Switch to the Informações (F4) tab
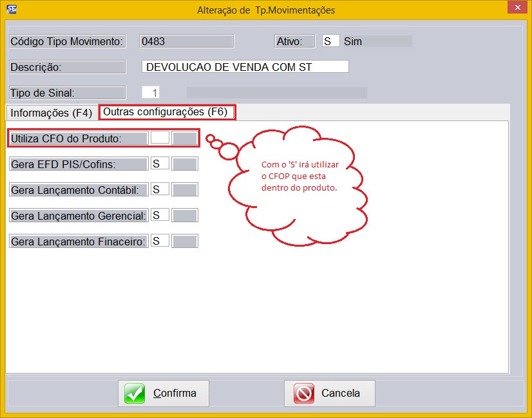The image size is (532, 418). click(x=52, y=113)
